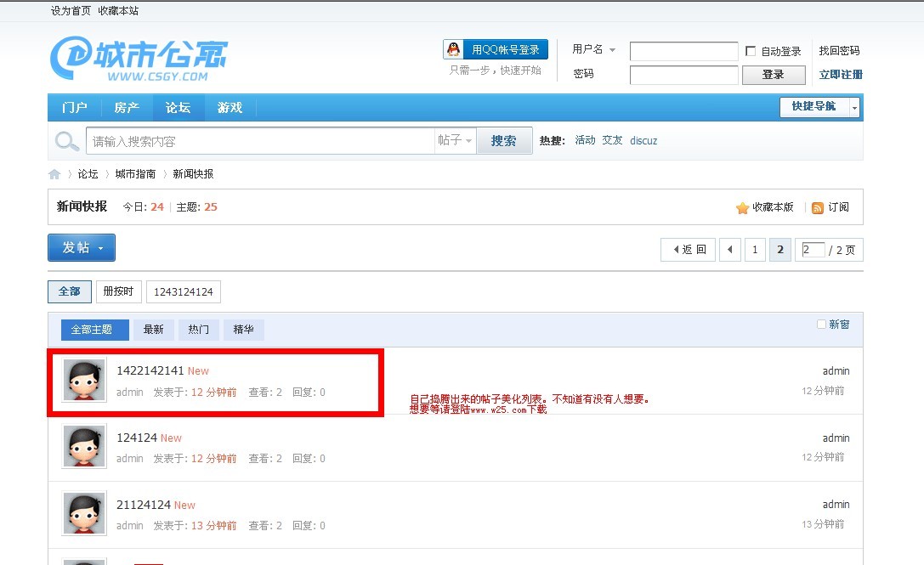Screen dimensions: 924x565
Task: Click the previous page arrow button
Action: coord(730,250)
